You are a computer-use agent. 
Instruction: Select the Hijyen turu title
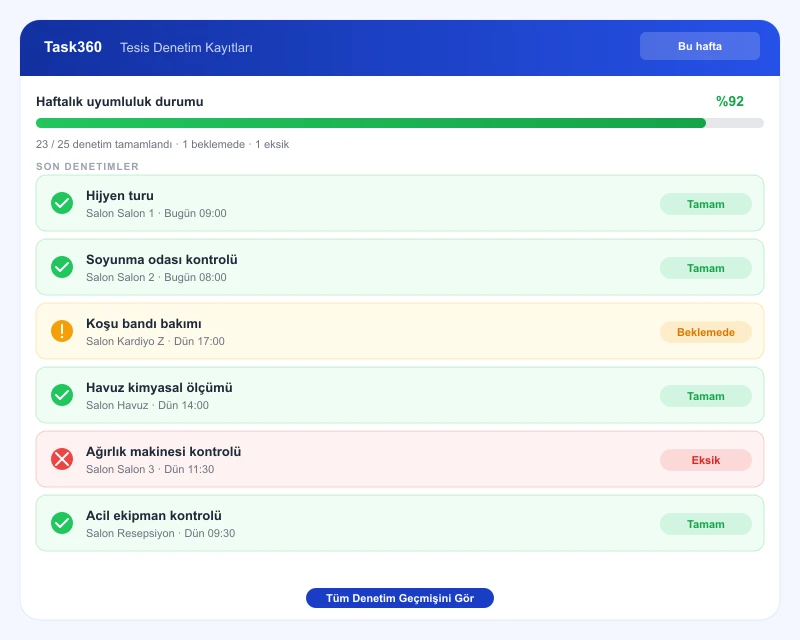(x=119, y=195)
